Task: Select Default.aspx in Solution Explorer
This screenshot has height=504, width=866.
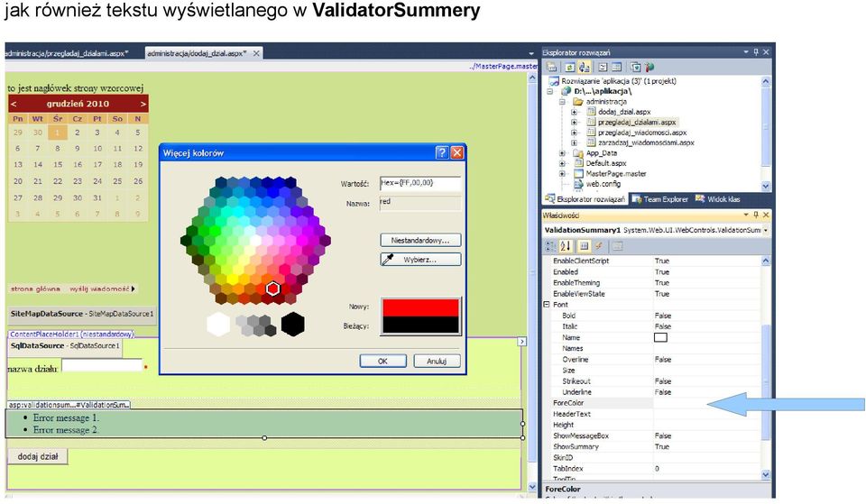Action: coord(606,163)
